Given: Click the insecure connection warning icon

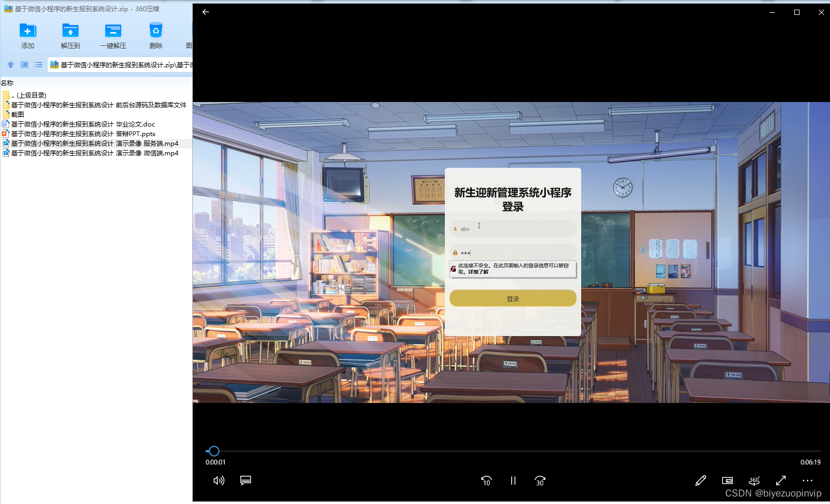Looking at the screenshot, I should click(453, 269).
